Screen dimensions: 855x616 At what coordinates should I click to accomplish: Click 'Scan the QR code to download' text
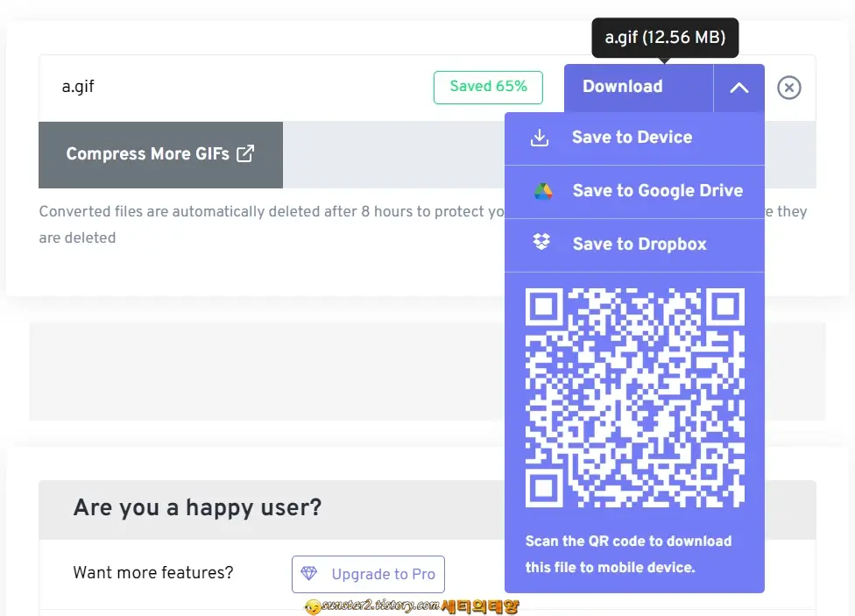(x=628, y=542)
